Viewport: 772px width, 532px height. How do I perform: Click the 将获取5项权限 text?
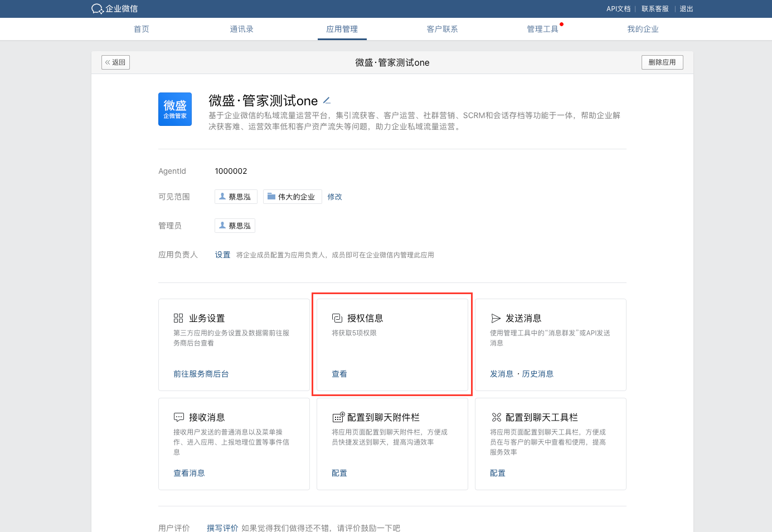pos(354,333)
